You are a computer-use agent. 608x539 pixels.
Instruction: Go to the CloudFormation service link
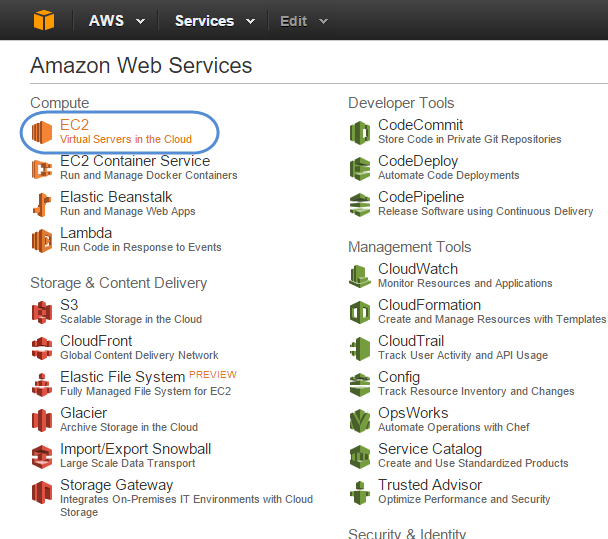point(429,305)
